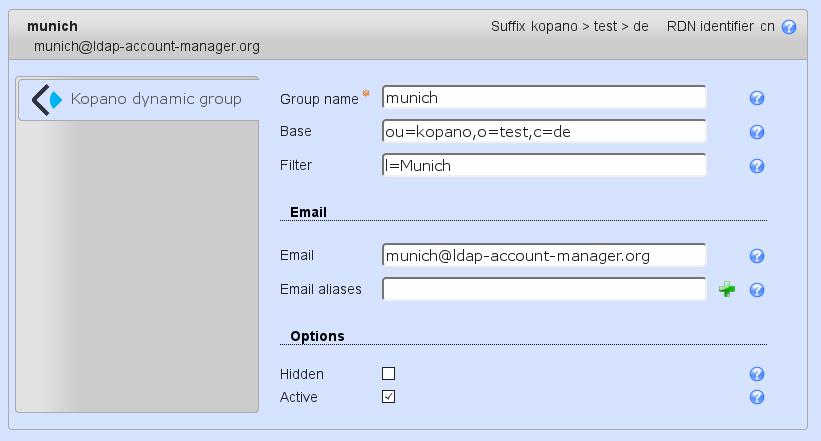Uncheck the Active checkbox
The height and width of the screenshot is (441, 821).
tap(389, 397)
